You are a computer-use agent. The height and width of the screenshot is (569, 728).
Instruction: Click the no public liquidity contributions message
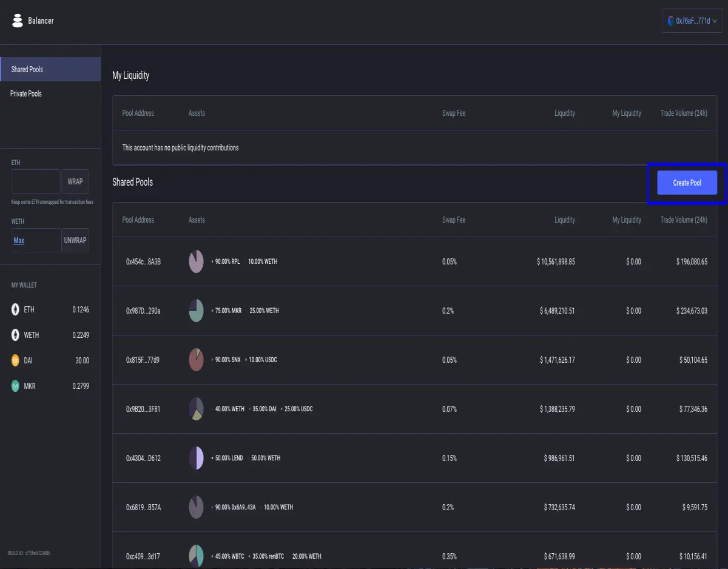pos(180,147)
